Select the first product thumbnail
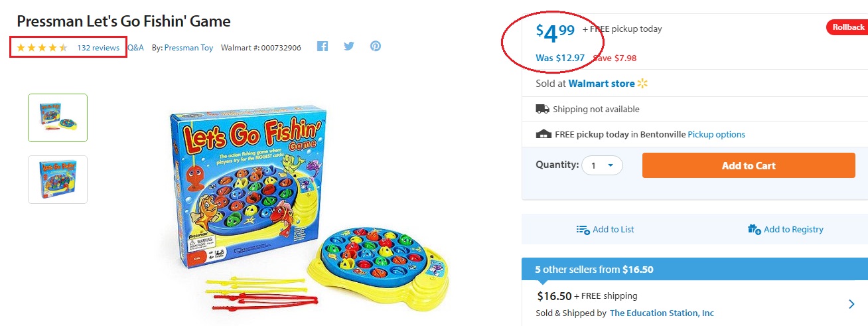Screen dimensions: 868x326 [x=58, y=118]
